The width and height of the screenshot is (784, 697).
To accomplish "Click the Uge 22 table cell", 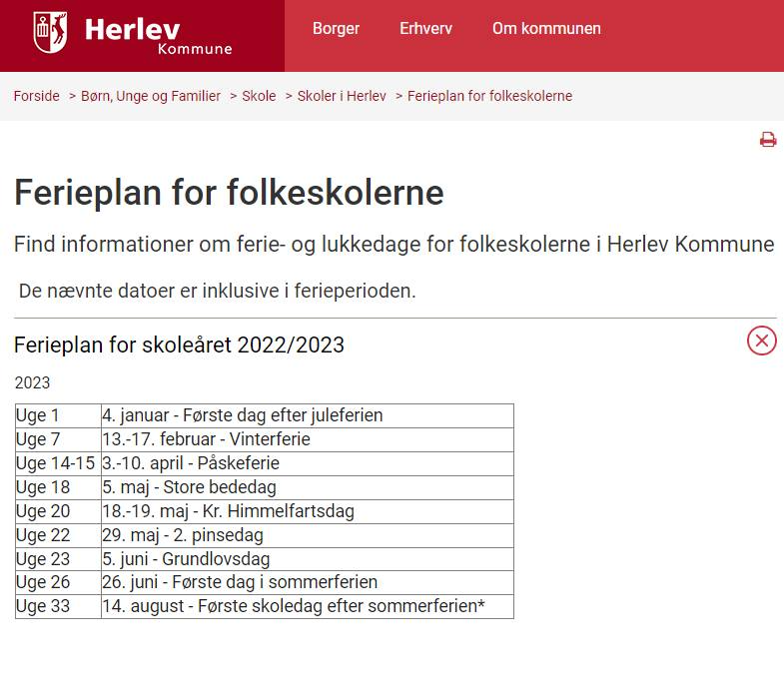I will point(58,536).
